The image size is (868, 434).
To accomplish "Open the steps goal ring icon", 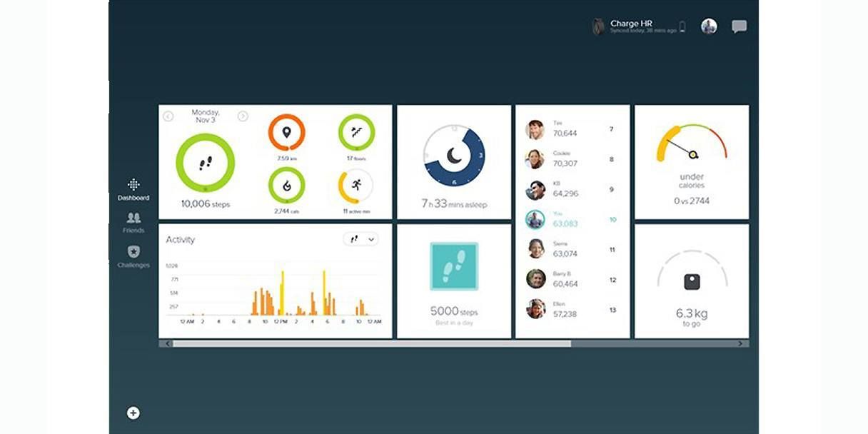I will click(205, 163).
